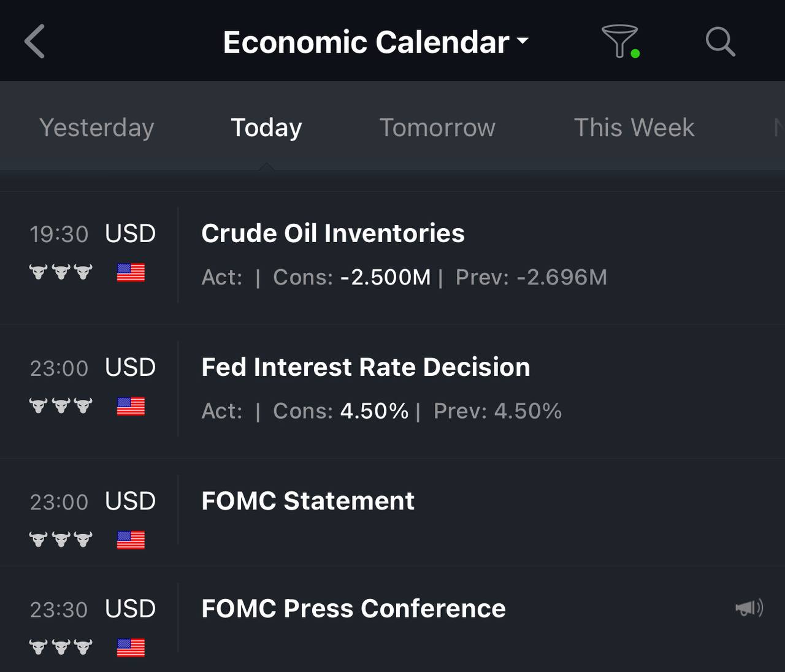
Task: Open the Crude Oil Inventories event
Action: pos(392,258)
